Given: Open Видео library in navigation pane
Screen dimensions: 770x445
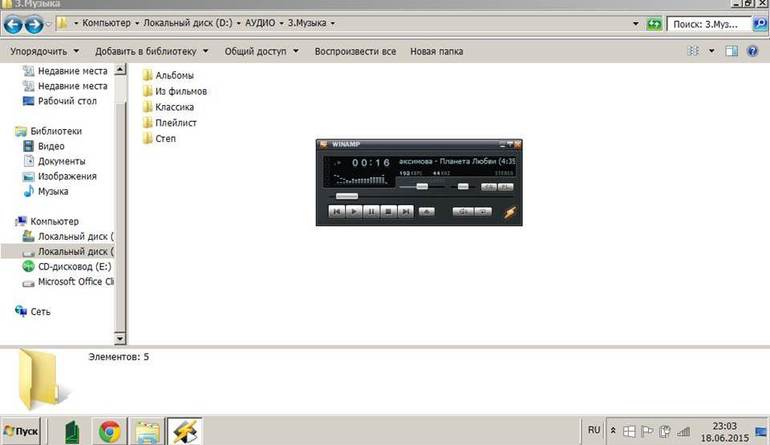Looking at the screenshot, I should [44, 146].
